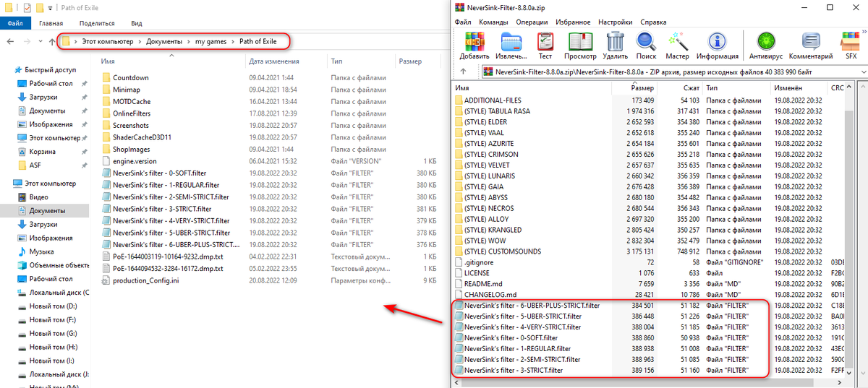The image size is (868, 388).
Task: Open the Операции menu
Action: [532, 22]
